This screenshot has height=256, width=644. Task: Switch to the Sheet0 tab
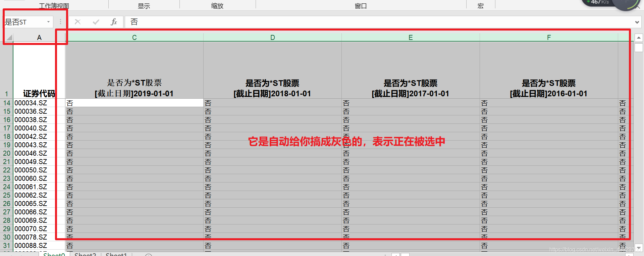click(x=54, y=254)
